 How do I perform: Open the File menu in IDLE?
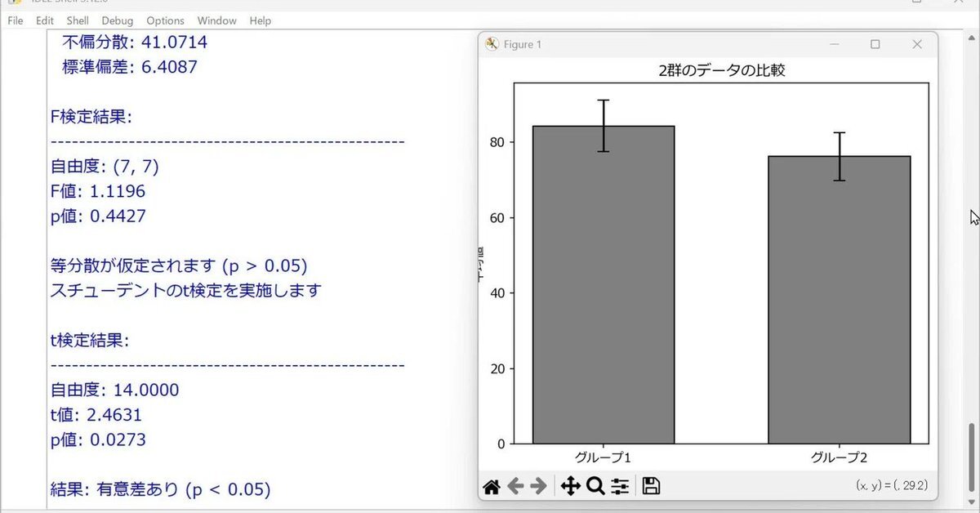point(16,20)
